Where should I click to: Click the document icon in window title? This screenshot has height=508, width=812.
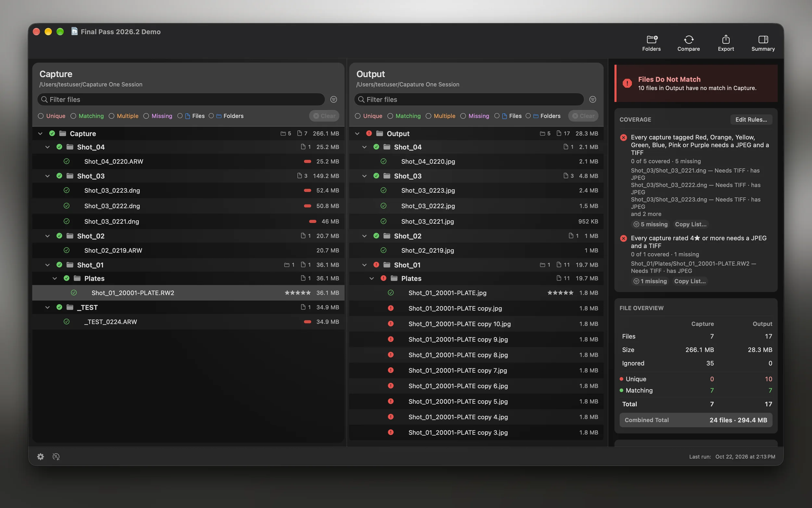[74, 31]
